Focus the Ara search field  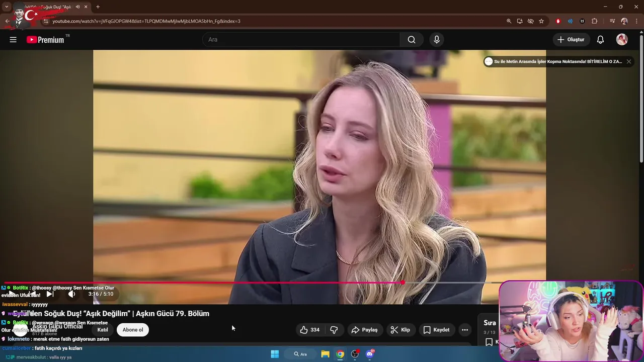coord(301,40)
